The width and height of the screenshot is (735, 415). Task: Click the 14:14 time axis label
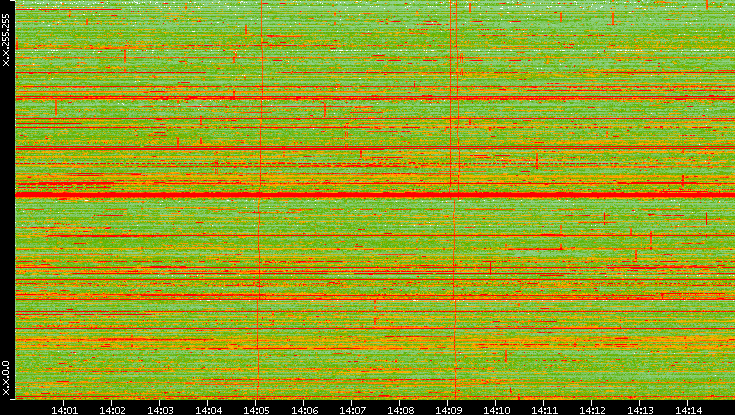tap(688, 410)
